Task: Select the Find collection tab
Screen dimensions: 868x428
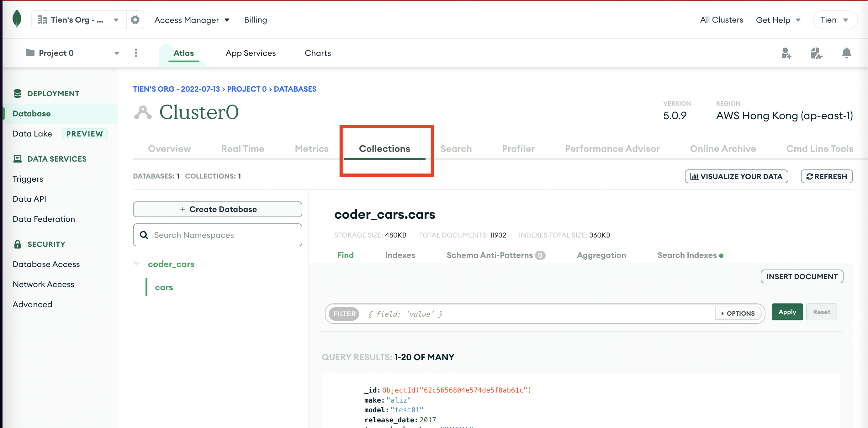Action: 345,255
